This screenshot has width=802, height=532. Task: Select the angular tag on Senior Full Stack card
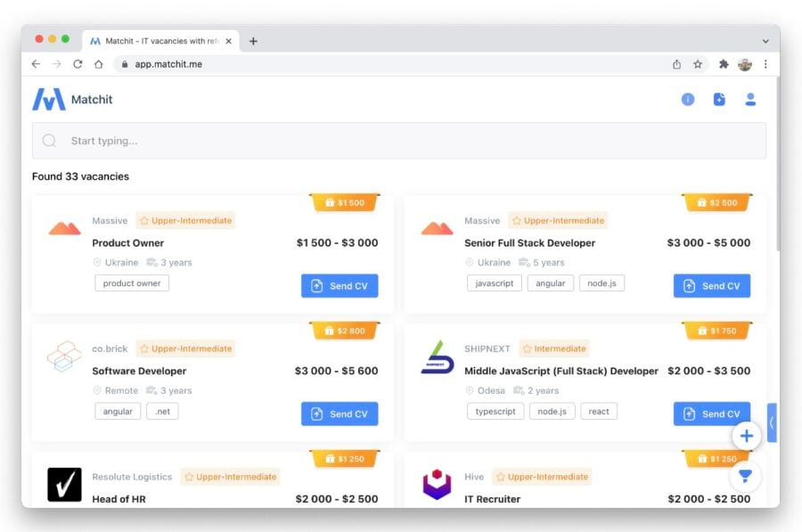[551, 282]
